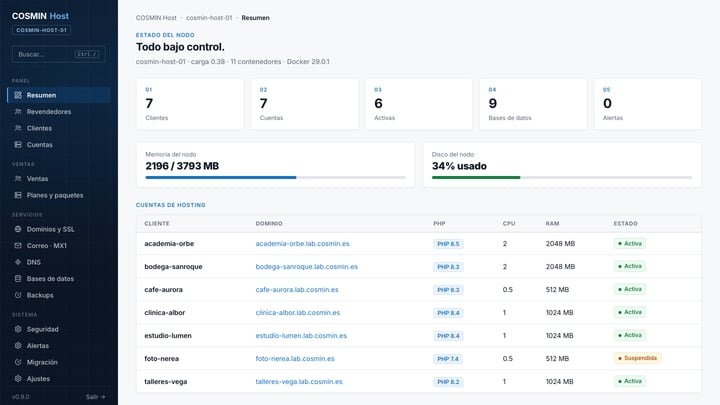Open foto-nerea.lab.cosmin.es link
This screenshot has width=720, height=405.
click(x=295, y=359)
